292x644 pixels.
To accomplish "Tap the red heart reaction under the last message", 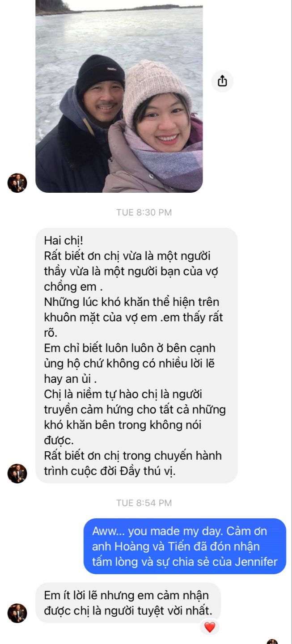I will 210,627.
